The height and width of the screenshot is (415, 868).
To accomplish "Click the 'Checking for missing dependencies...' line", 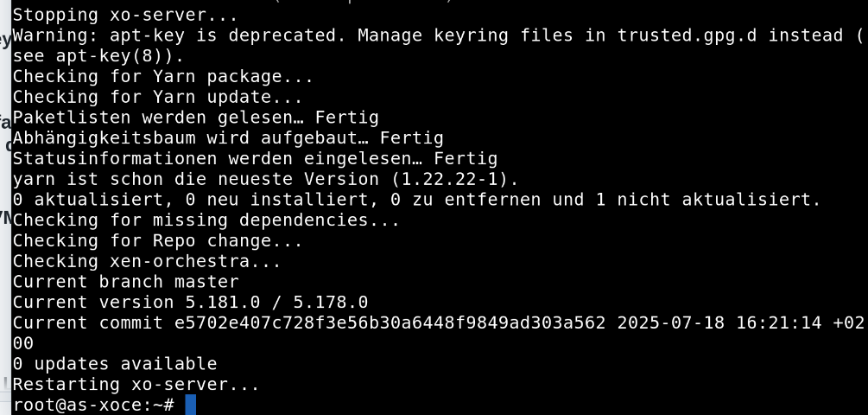I will (x=206, y=220).
